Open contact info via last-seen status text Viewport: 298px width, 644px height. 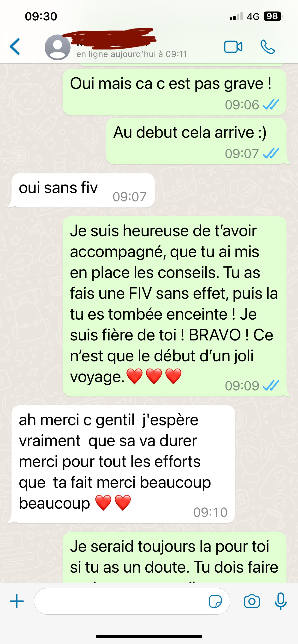coord(132,54)
